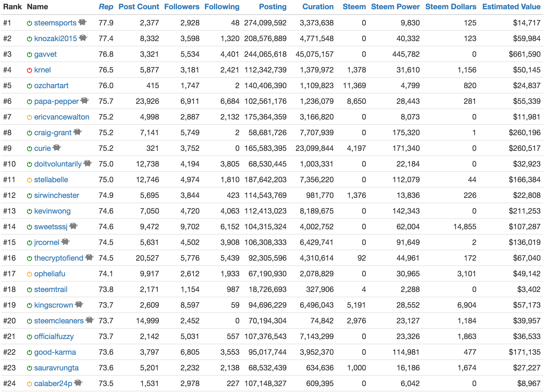
Task: Click the orange power icon beside ericvancewalton
Action: click(29, 117)
